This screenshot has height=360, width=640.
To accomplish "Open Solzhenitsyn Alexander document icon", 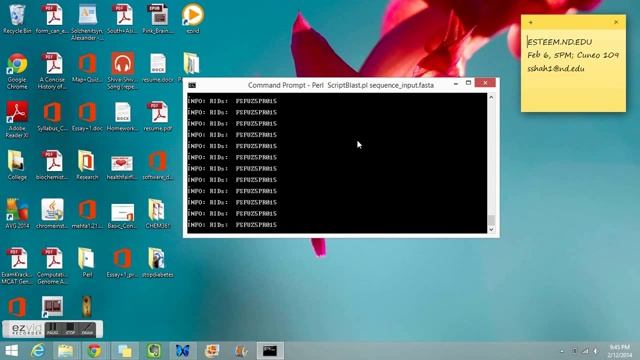I will tap(87, 22).
